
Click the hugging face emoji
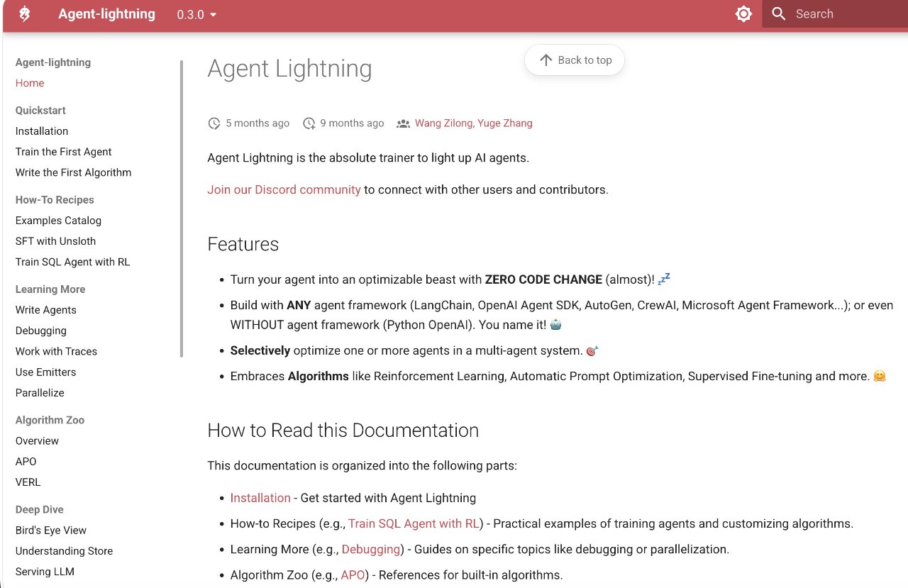880,376
